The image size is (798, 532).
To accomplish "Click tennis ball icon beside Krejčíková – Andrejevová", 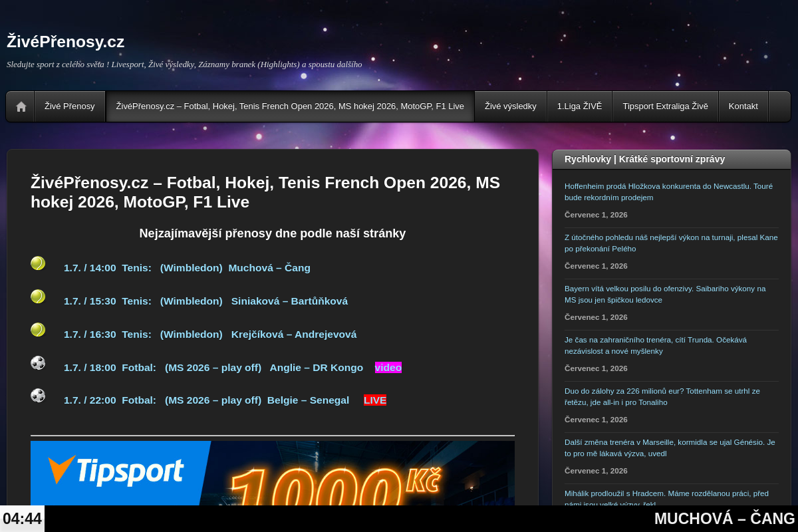I will click(x=38, y=330).
